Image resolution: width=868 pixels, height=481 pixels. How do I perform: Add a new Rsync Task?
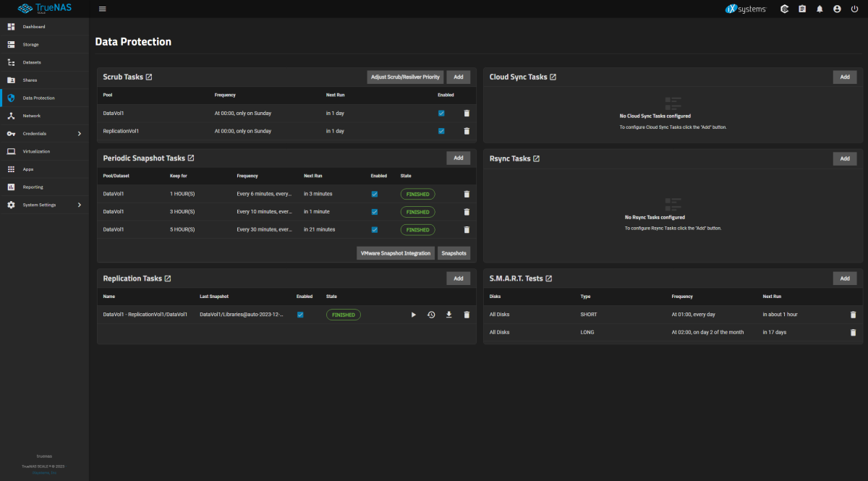(x=845, y=158)
